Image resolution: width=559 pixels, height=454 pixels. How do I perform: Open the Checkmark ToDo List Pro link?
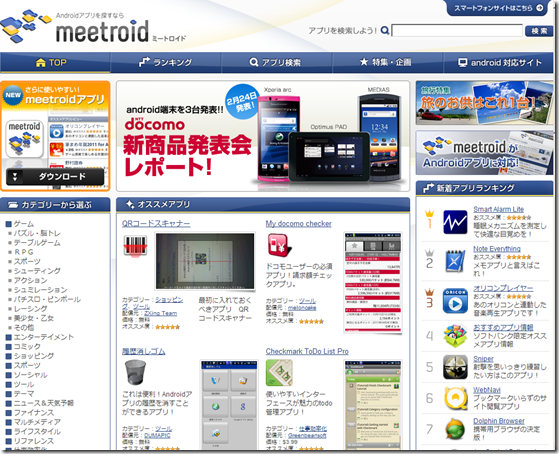pos(307,351)
